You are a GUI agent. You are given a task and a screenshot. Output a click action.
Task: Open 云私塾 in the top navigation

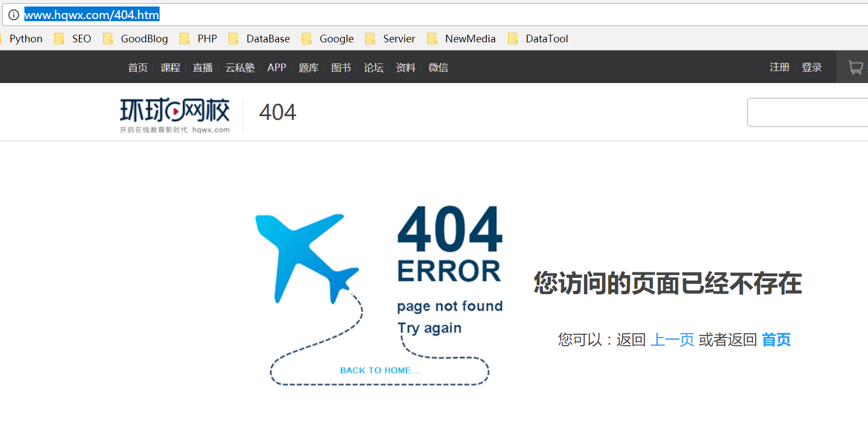pos(240,67)
